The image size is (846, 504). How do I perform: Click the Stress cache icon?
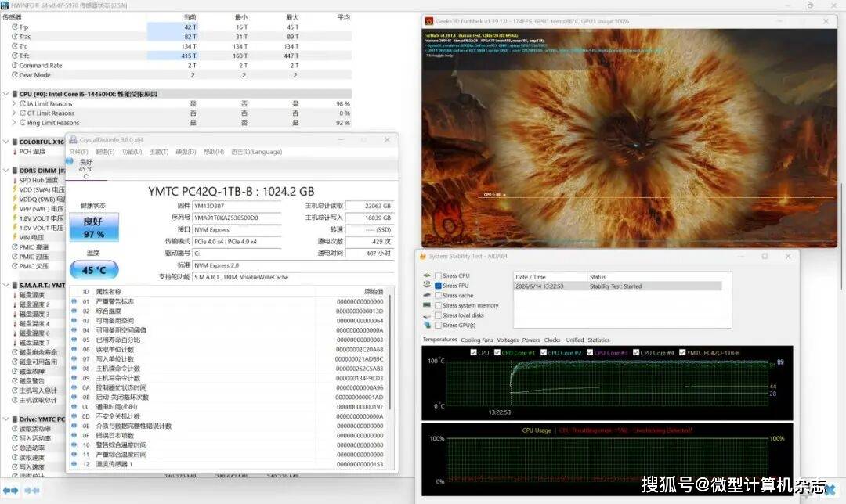coord(427,295)
